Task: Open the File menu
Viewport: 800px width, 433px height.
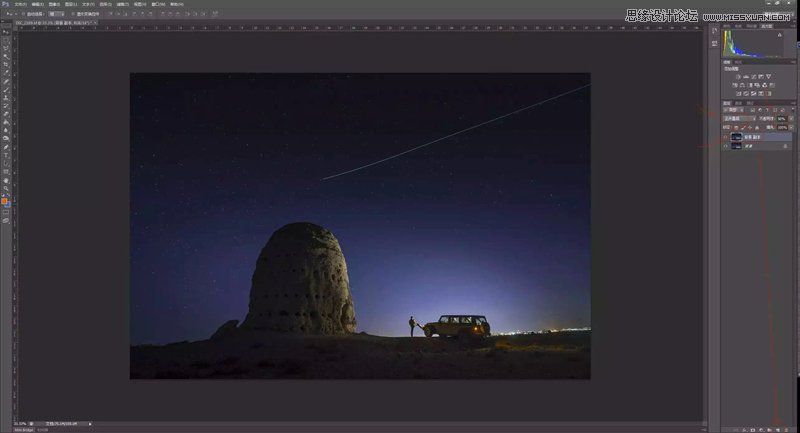Action: [x=20, y=4]
